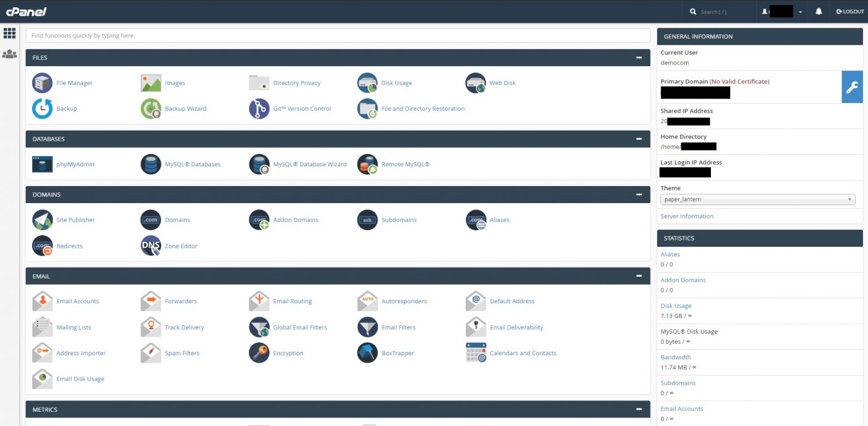
Task: Click the Logout button
Action: tap(850, 11)
